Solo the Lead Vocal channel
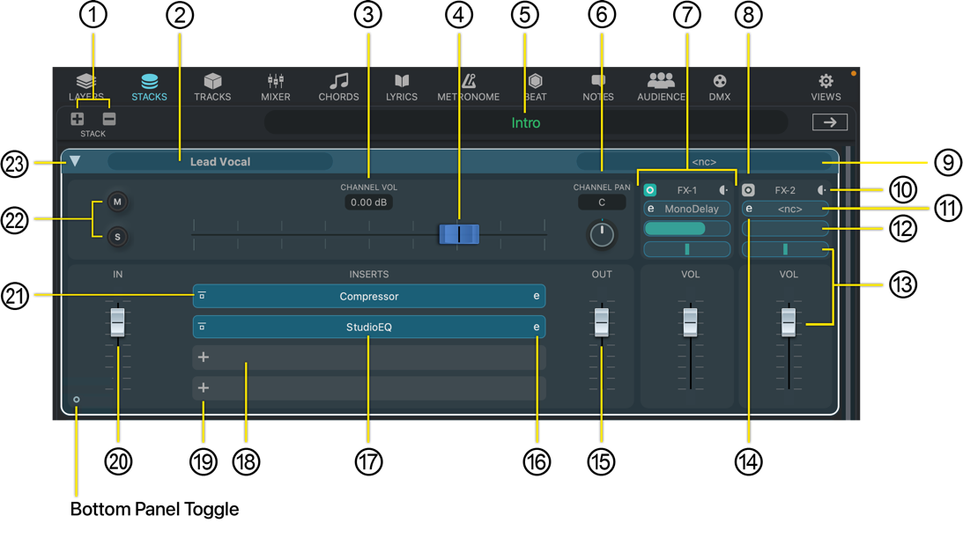The height and width of the screenshot is (560, 963). coord(117,237)
